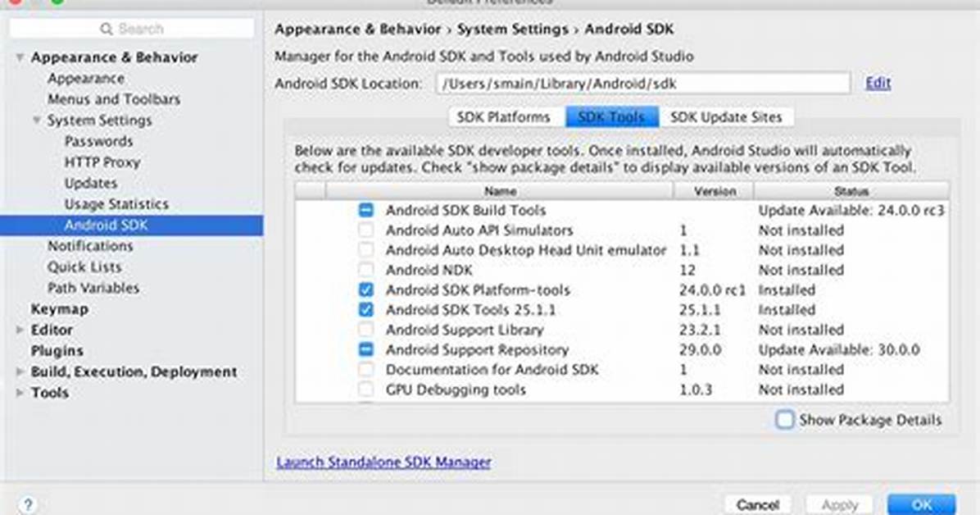This screenshot has height=515, width=980.
Task: Expand the Editor section arrow
Action: 20,330
